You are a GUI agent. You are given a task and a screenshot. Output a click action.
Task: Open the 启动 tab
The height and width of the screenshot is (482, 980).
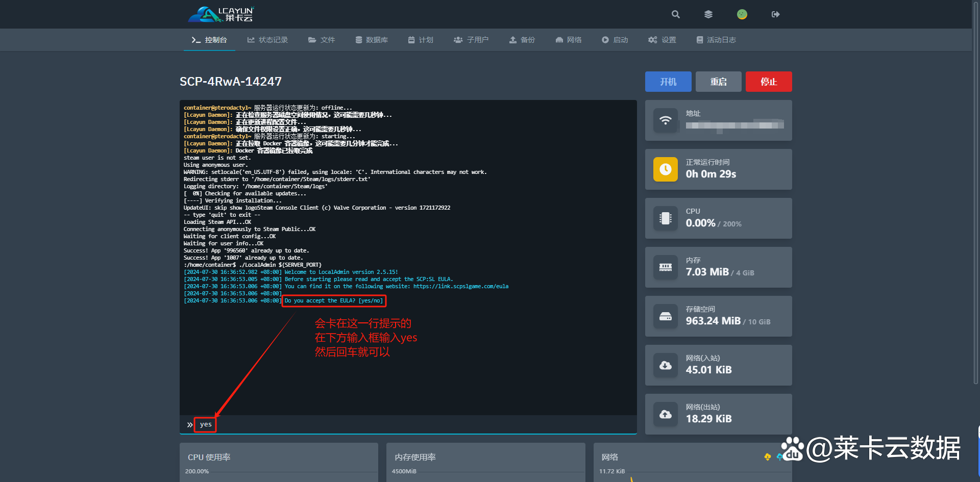[615, 40]
